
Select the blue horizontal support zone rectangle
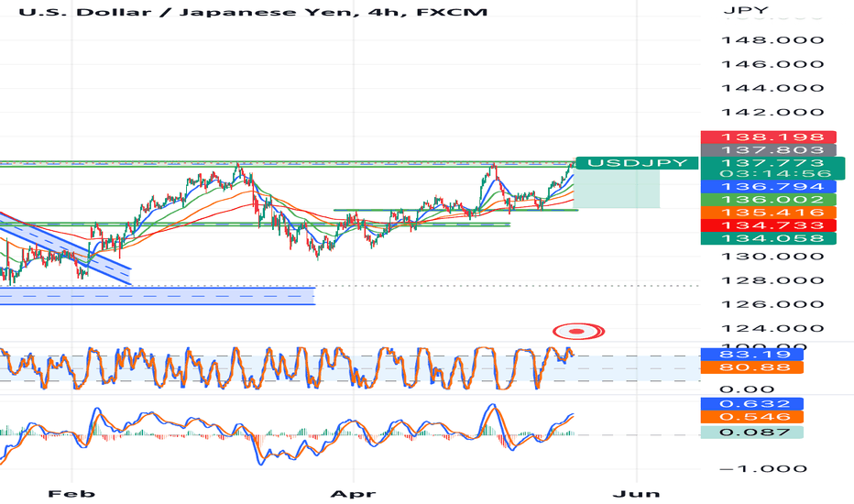158,296
